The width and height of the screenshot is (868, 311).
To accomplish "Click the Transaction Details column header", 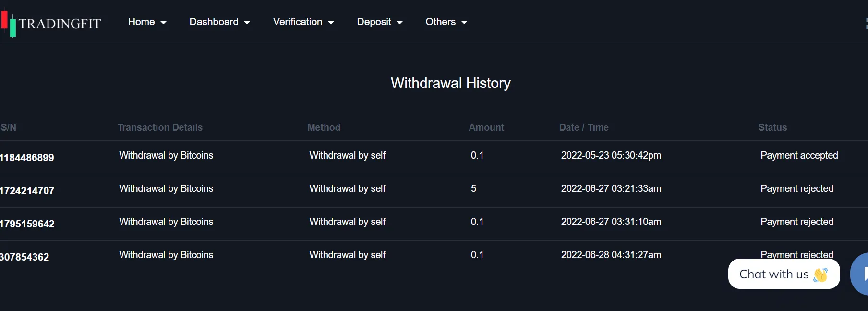I will 160,127.
